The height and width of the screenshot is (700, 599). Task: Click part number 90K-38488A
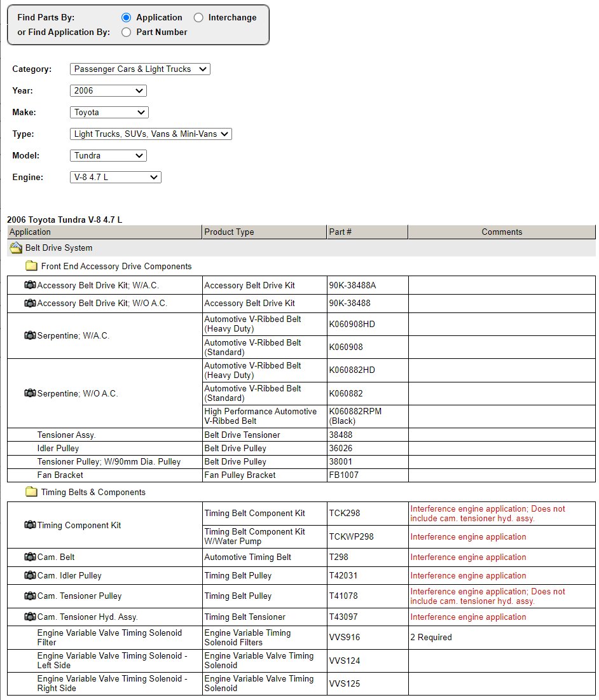352,285
